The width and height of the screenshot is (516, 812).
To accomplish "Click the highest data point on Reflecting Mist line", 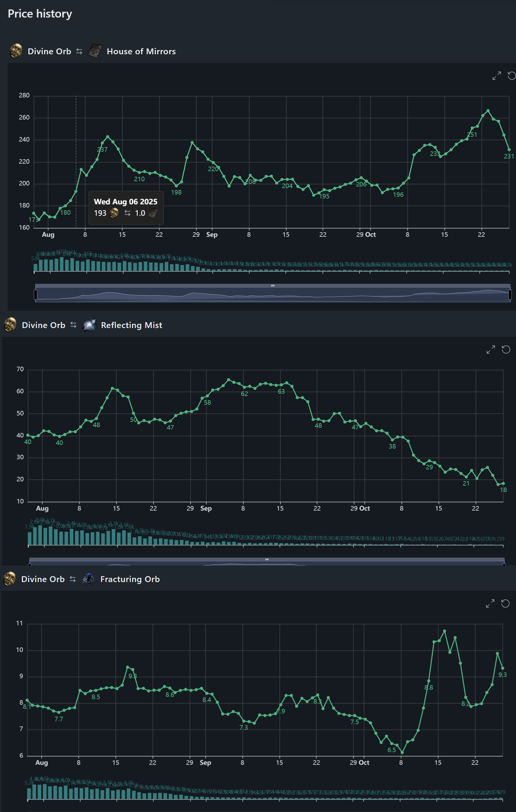I will [229, 380].
